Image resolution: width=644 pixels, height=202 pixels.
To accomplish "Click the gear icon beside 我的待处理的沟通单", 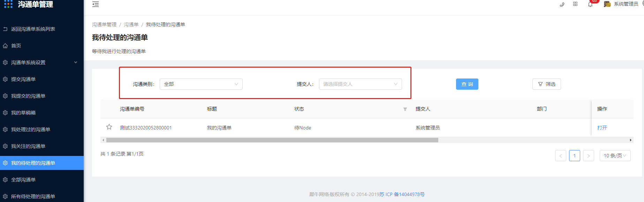I will coord(5,163).
